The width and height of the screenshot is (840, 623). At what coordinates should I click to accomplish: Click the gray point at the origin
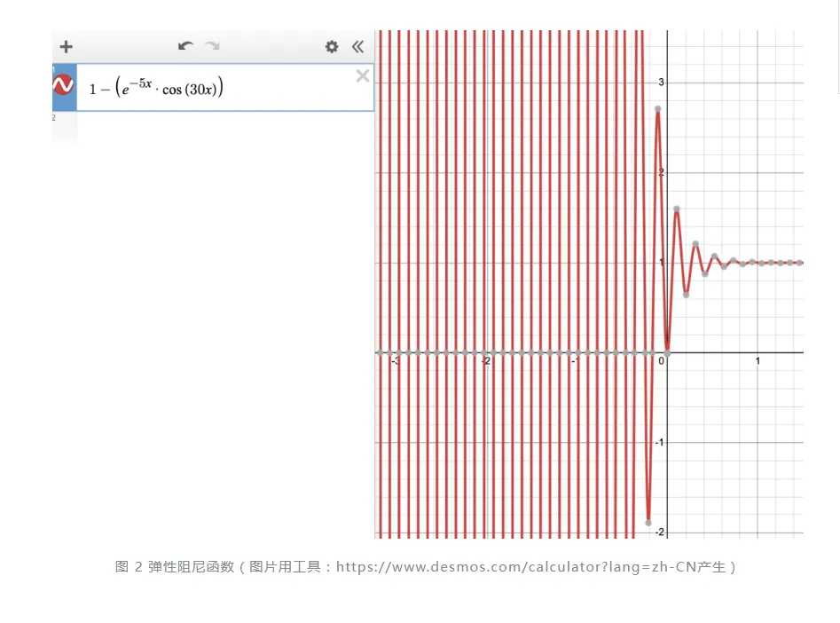pos(667,353)
